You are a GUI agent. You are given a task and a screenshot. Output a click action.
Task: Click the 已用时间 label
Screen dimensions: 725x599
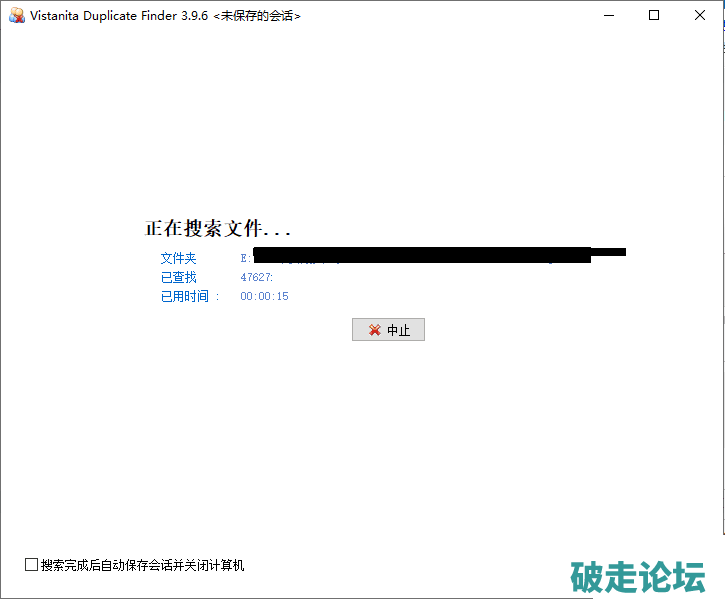click(x=184, y=296)
